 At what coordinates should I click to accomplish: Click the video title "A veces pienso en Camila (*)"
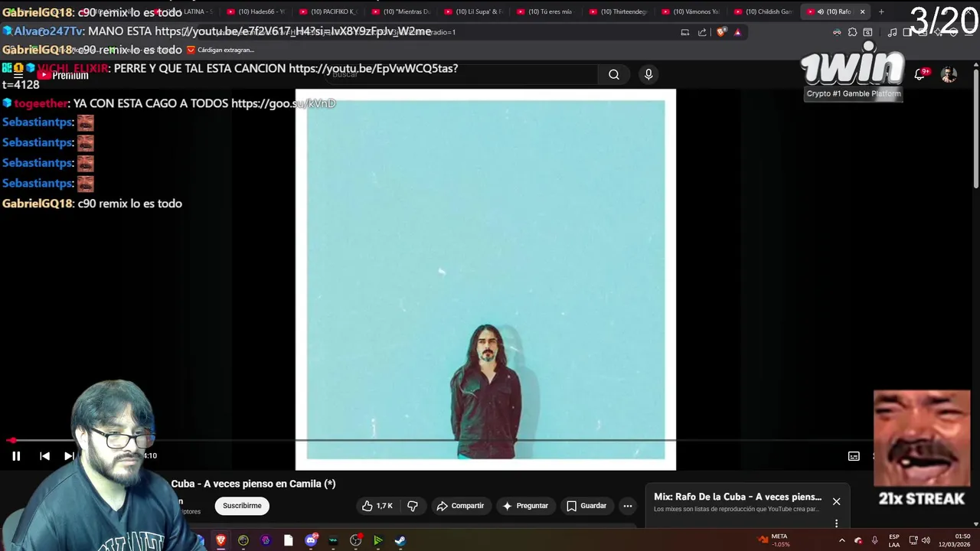[x=269, y=484]
